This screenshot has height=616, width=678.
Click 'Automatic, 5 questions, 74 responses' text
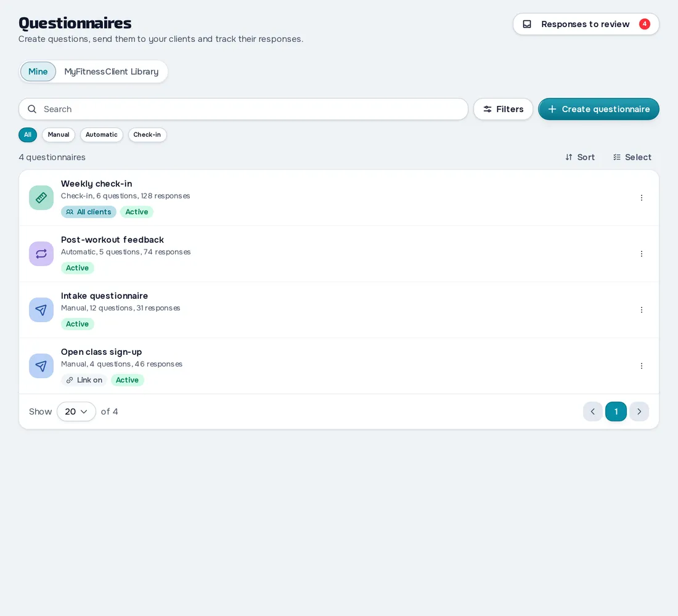(126, 252)
